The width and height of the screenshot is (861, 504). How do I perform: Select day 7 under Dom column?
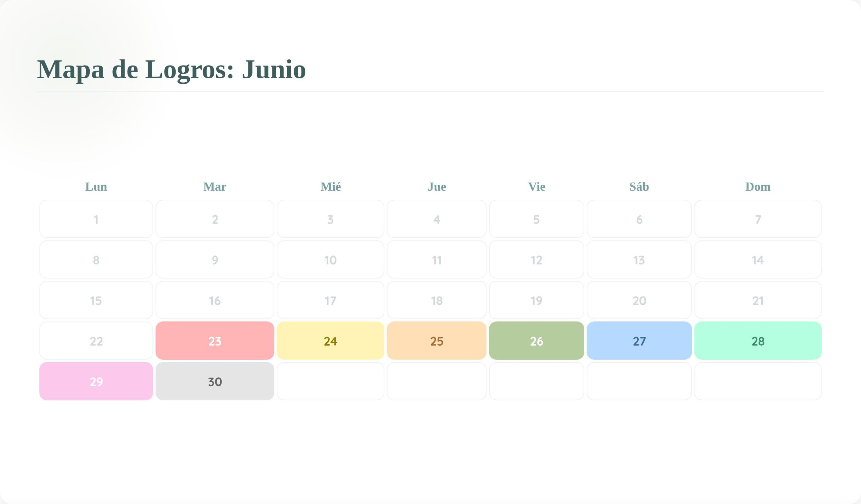[x=758, y=219]
